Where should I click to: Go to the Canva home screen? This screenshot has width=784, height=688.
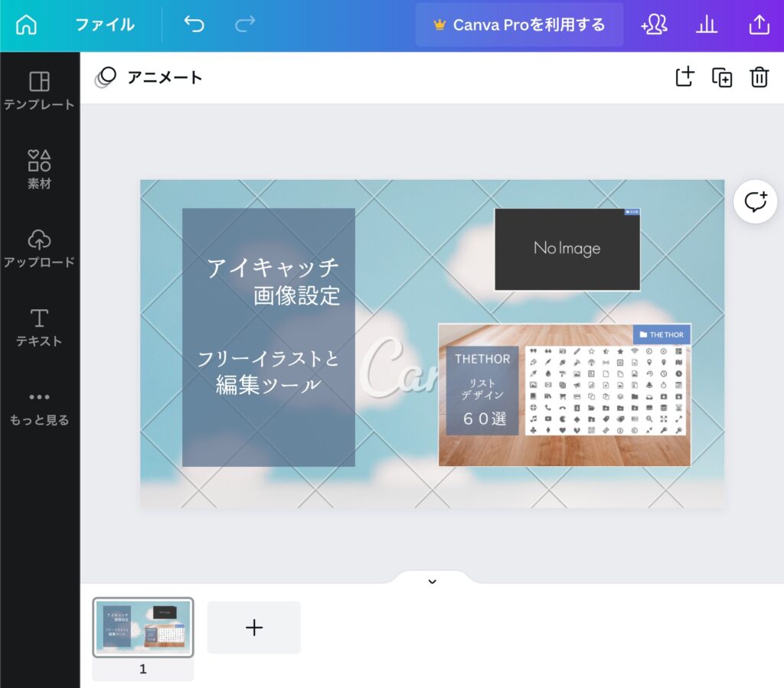tap(26, 24)
